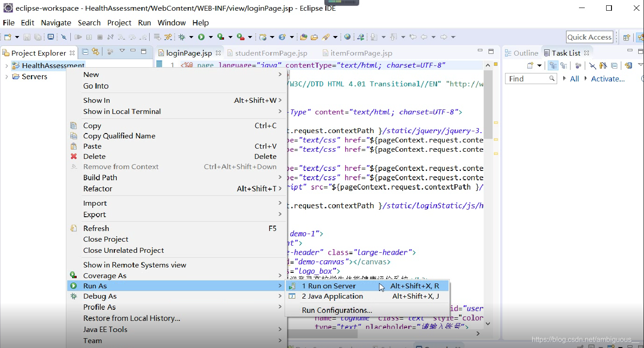The image size is (644, 348).
Task: Choose 2 Java Application in the submenu
Action: pyautogui.click(x=367, y=296)
